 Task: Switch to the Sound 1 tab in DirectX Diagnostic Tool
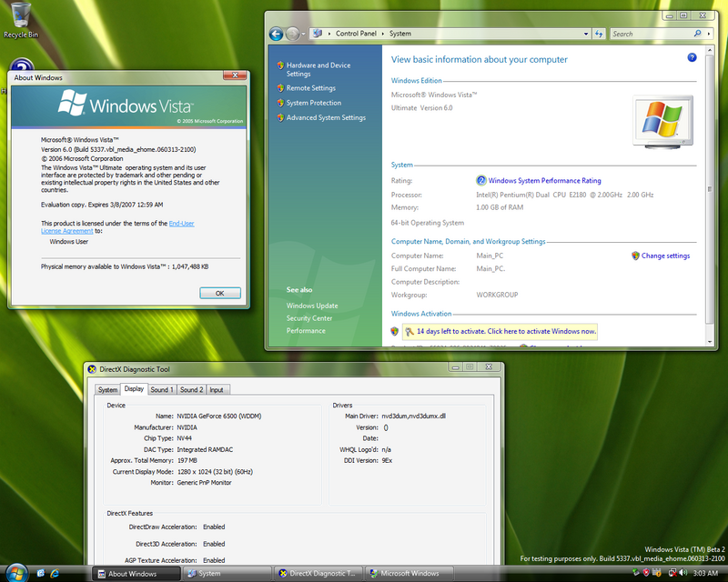coord(161,388)
